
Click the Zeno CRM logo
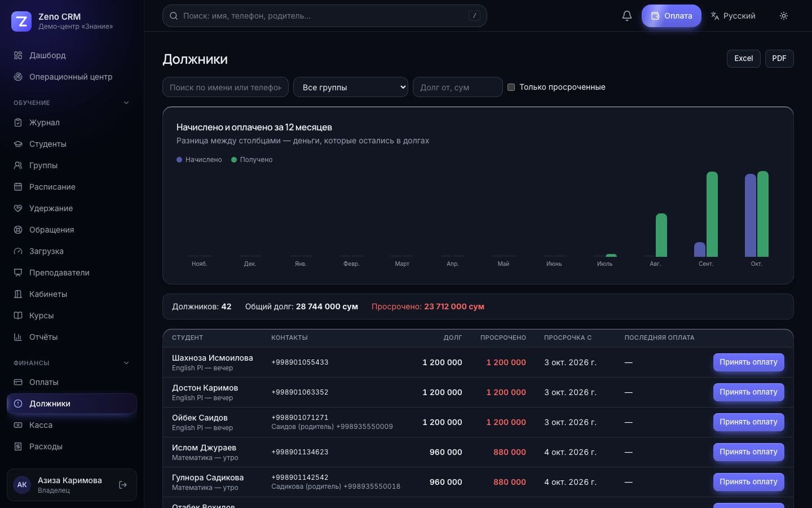pyautogui.click(x=21, y=21)
